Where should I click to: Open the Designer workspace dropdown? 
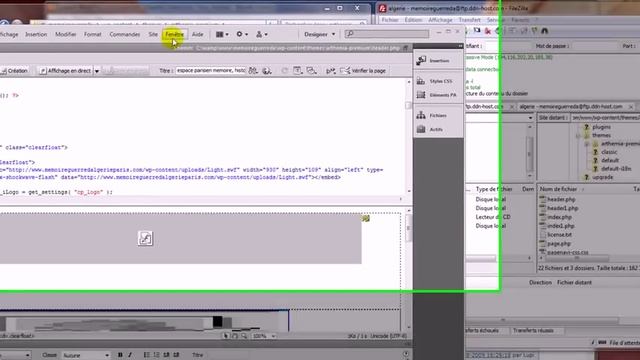[x=320, y=34]
